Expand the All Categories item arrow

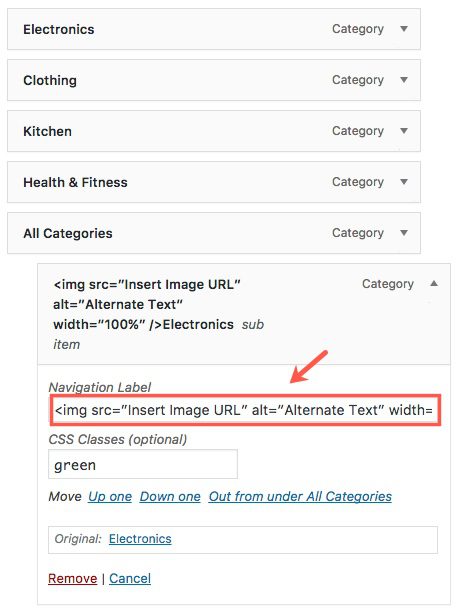pos(404,233)
